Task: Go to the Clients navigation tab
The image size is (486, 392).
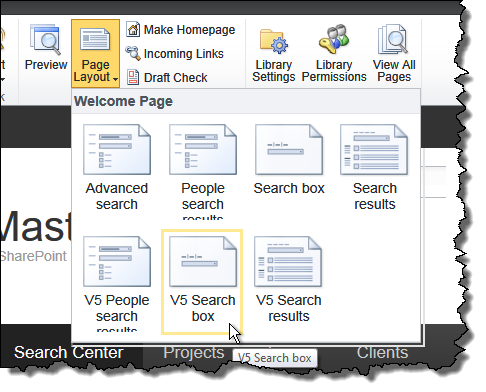Action: [382, 352]
